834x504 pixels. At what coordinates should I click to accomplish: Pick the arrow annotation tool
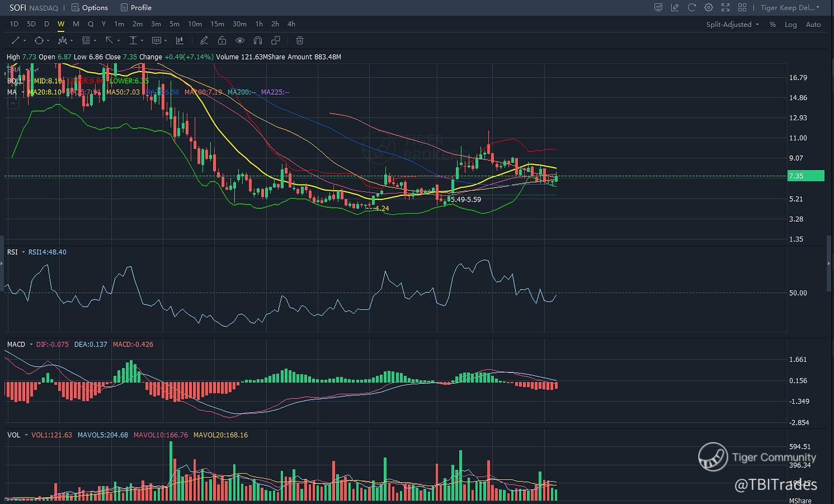[x=109, y=41]
